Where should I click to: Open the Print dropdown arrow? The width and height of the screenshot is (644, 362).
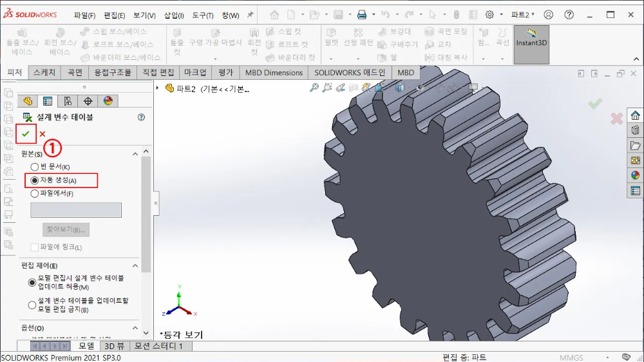[374, 15]
